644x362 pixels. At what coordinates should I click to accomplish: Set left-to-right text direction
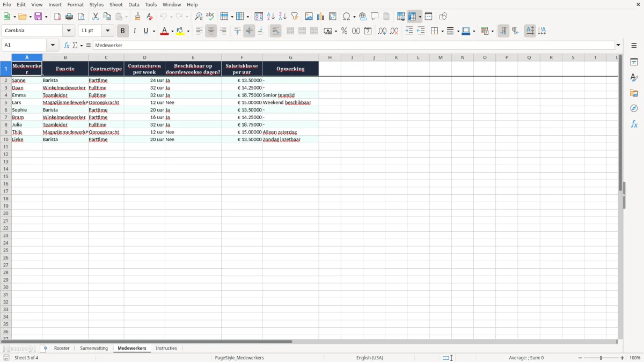point(503,31)
